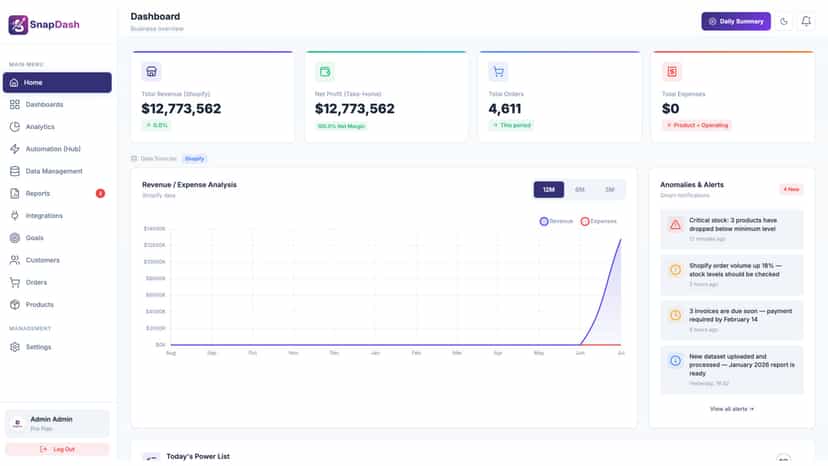Click the Log Out button

click(x=57, y=449)
